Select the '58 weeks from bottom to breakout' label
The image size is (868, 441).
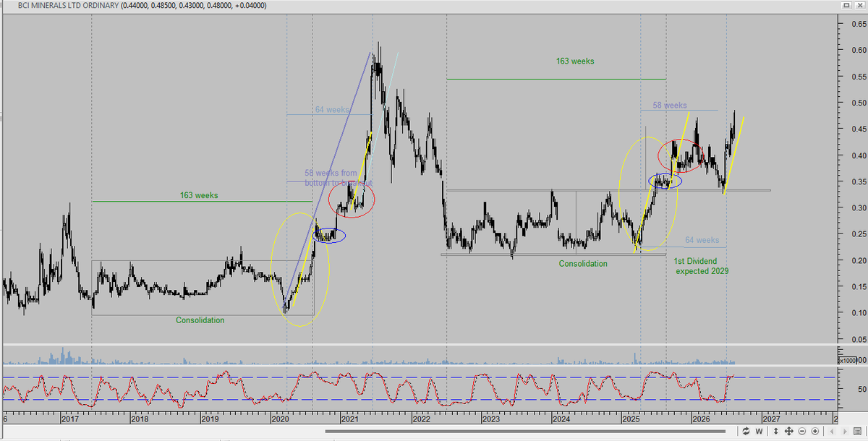tap(339, 179)
